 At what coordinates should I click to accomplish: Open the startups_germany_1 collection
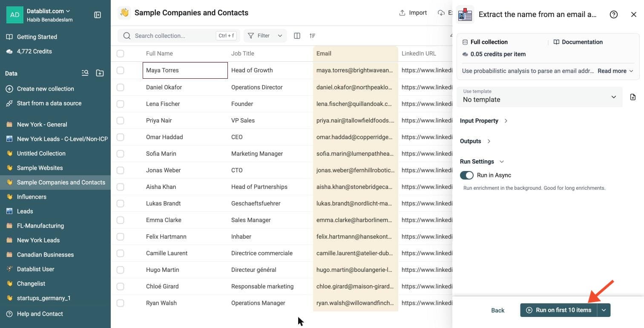[55, 298]
